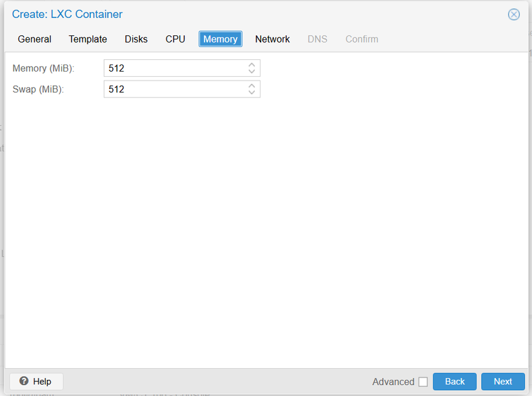Click the Swap (MiB) label
Image resolution: width=532 pixels, height=396 pixels.
(x=38, y=89)
